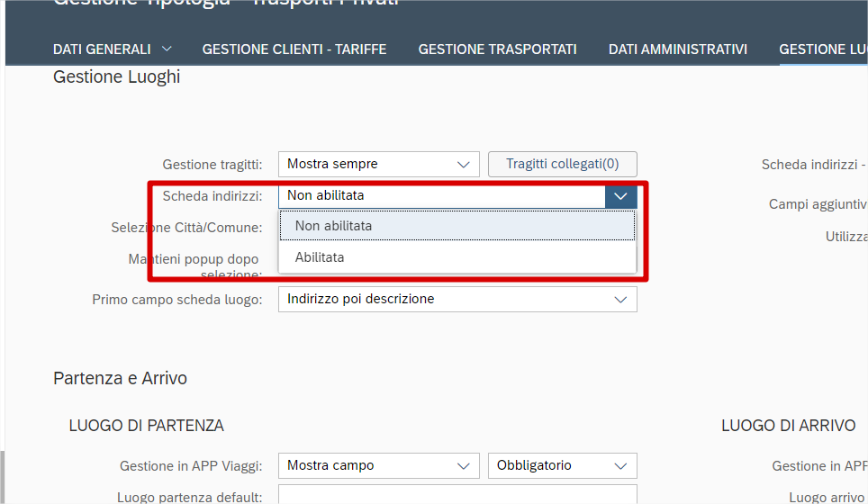The image size is (868, 504).
Task: Click the Luogo partenza default input field
Action: click(x=457, y=496)
